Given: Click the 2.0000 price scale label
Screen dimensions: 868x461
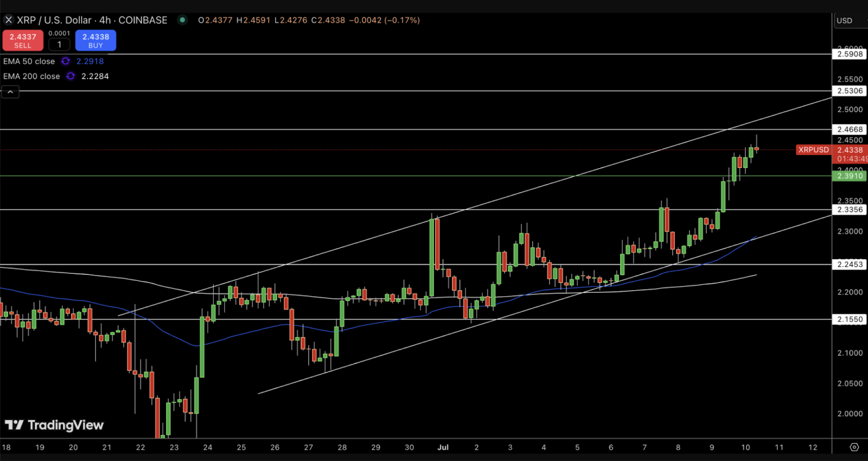Looking at the screenshot, I should [850, 413].
